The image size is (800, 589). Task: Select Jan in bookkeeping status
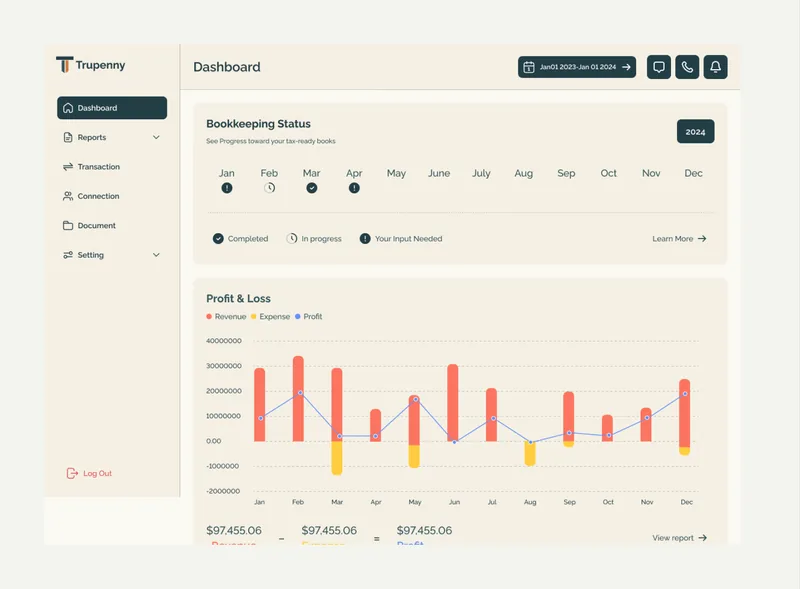227,173
